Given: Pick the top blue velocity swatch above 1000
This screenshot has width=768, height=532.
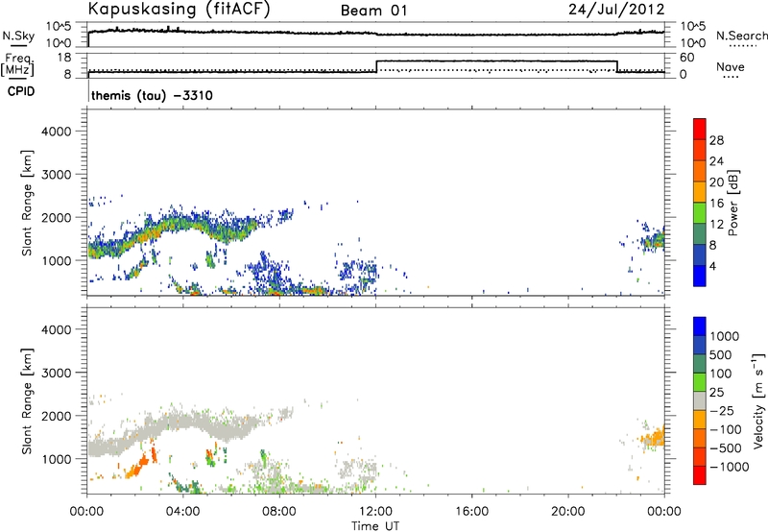Looking at the screenshot, I should 700,326.
